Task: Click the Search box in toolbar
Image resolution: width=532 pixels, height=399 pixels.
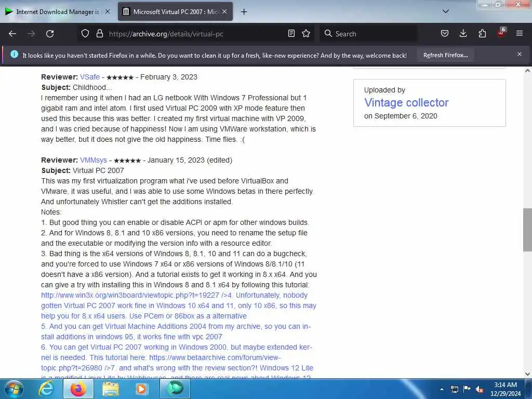Action: click(368, 34)
